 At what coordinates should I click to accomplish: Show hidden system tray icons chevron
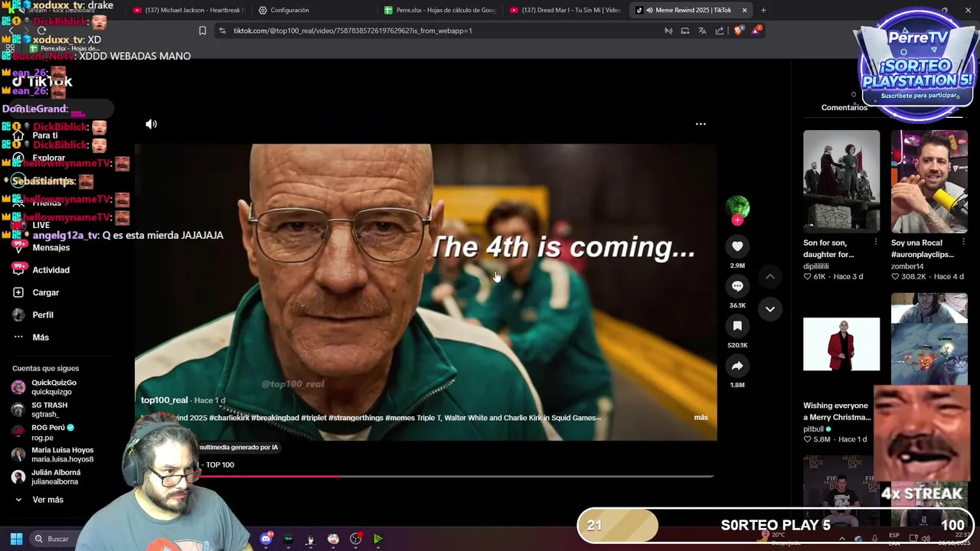click(x=841, y=539)
